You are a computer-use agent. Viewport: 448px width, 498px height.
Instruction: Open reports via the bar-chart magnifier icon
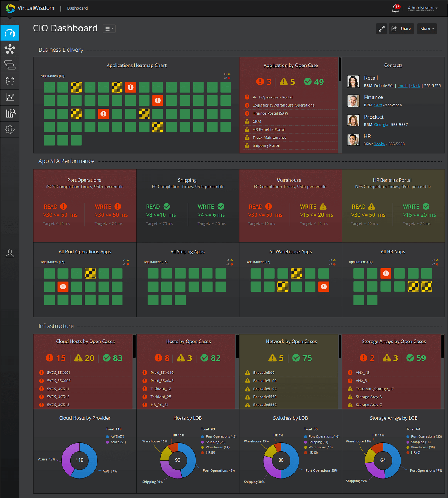click(x=10, y=113)
